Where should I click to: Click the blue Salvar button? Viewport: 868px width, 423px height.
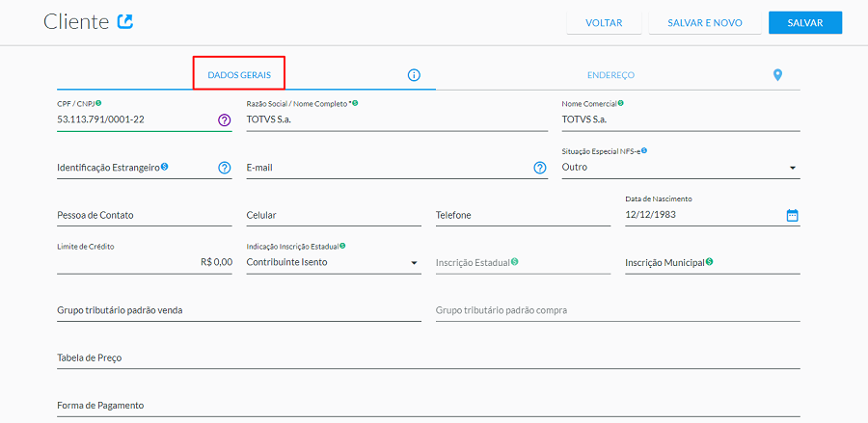805,23
